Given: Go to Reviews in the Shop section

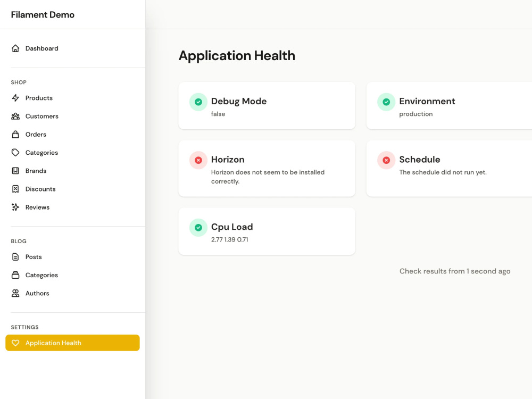Looking at the screenshot, I should coord(72,207).
